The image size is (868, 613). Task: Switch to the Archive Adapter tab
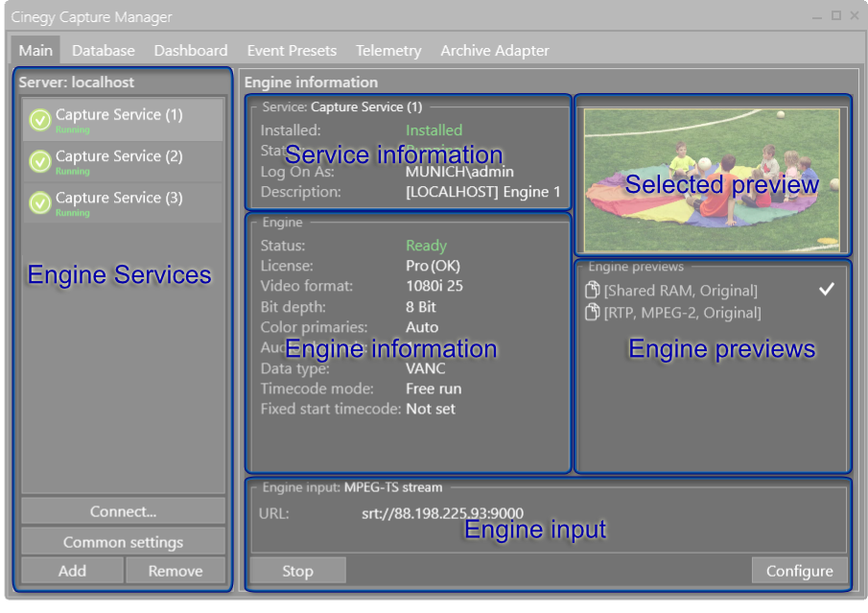tap(495, 50)
